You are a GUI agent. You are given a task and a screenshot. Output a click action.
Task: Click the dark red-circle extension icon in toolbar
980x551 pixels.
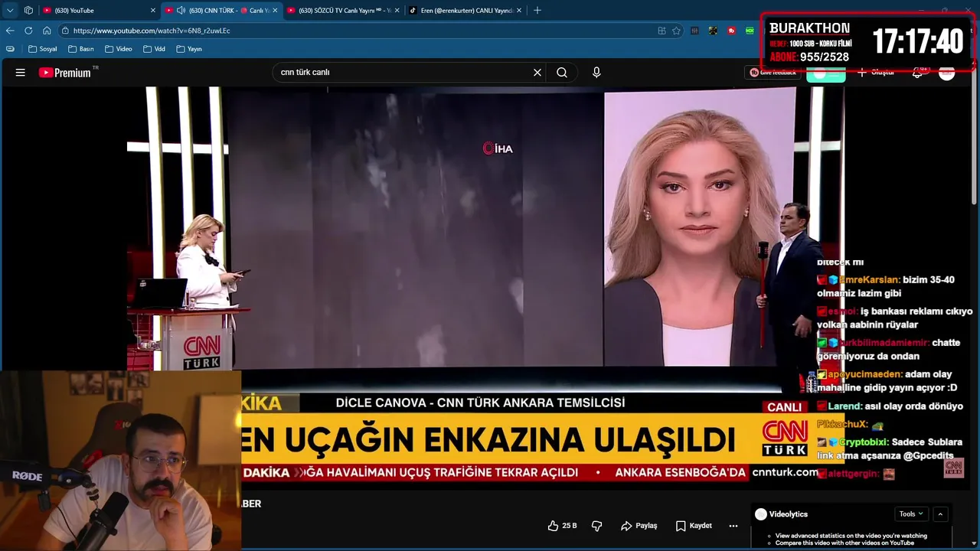(732, 31)
